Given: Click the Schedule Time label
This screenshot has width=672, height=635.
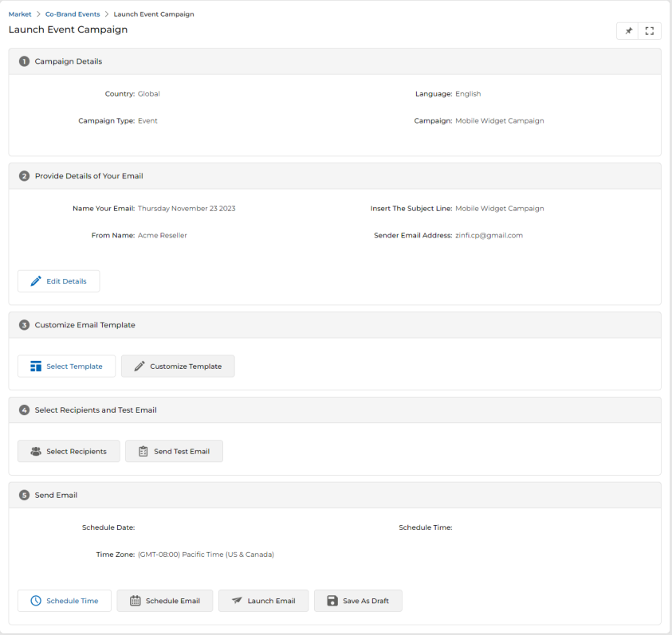Looking at the screenshot, I should [x=426, y=527].
